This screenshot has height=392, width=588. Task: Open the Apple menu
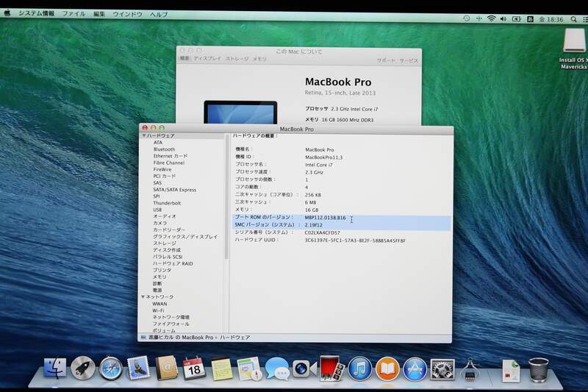tap(7, 14)
